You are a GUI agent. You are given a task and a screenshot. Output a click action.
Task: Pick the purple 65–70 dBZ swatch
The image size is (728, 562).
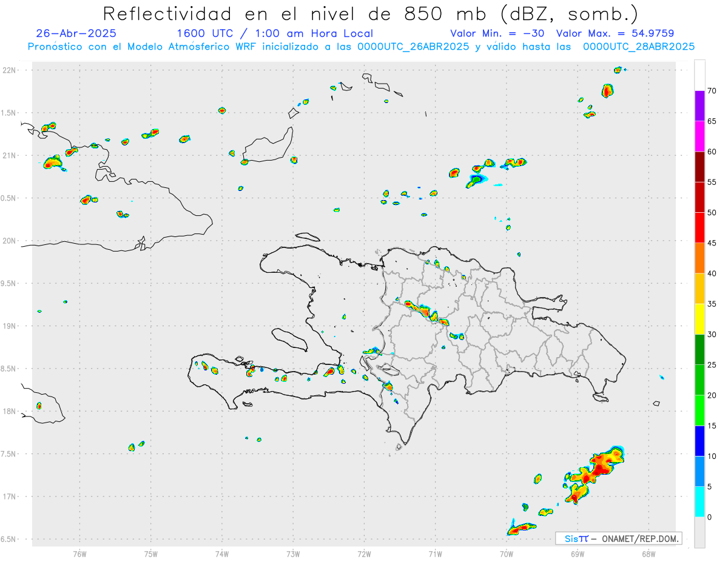point(699,106)
